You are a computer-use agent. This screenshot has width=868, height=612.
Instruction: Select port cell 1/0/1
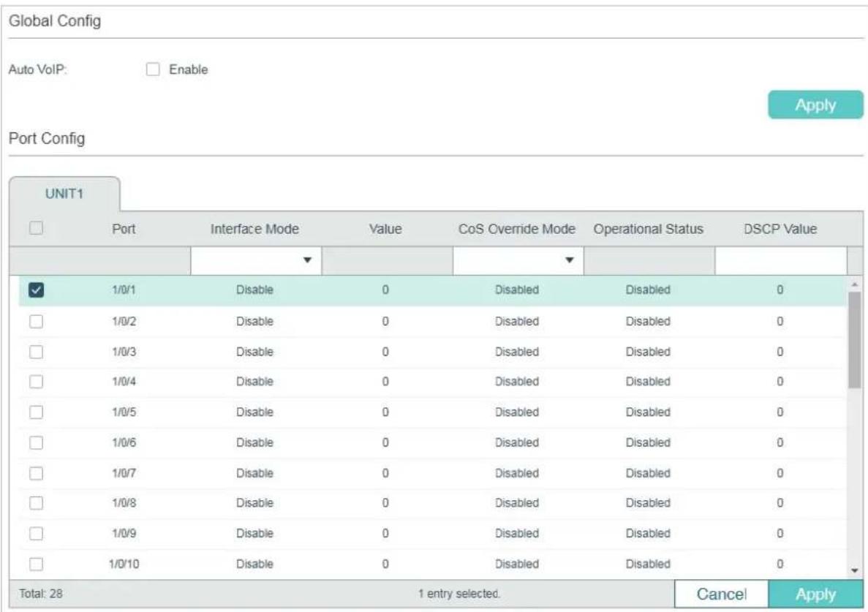click(x=124, y=290)
